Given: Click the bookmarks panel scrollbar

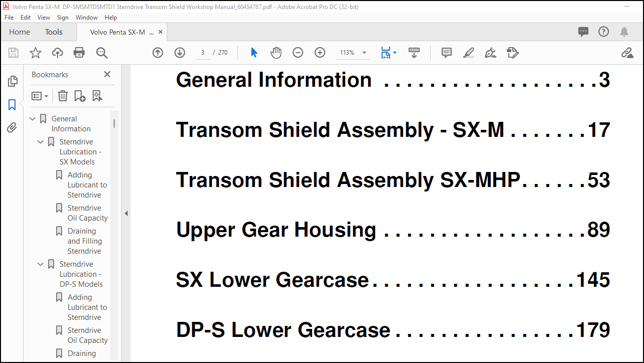Looking at the screenshot, I should point(114,123).
